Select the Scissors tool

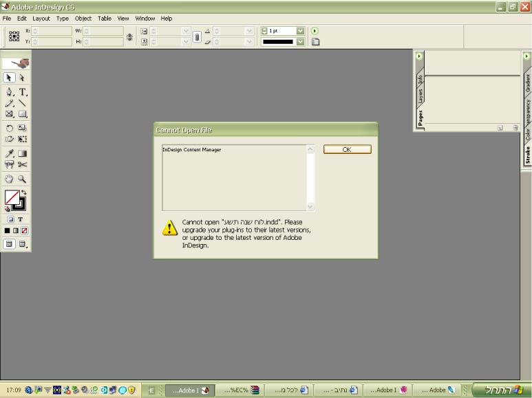(x=23, y=165)
